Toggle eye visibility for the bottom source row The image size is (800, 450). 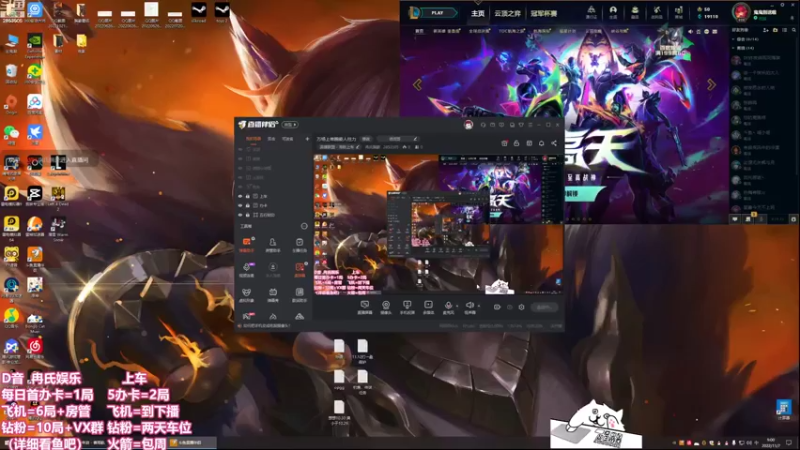coord(240,215)
